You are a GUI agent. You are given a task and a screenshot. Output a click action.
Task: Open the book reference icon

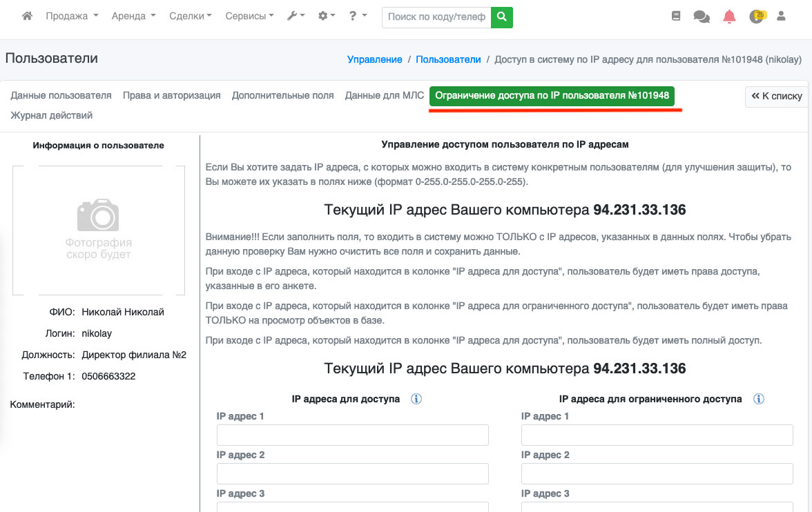point(676,16)
